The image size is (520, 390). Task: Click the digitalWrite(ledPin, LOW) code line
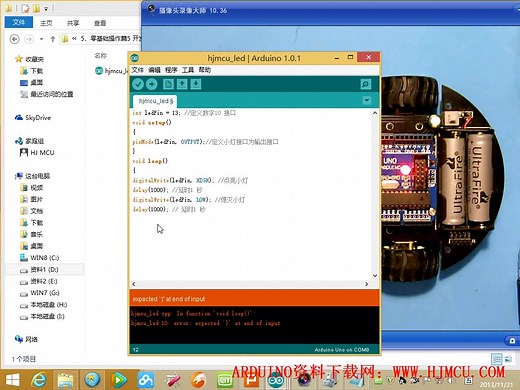coord(189,200)
